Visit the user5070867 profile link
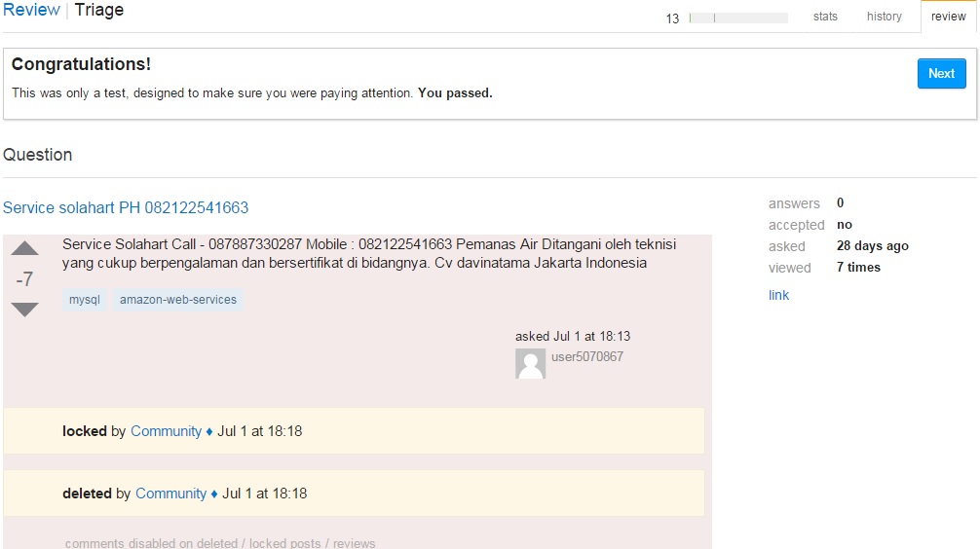 [x=586, y=357]
